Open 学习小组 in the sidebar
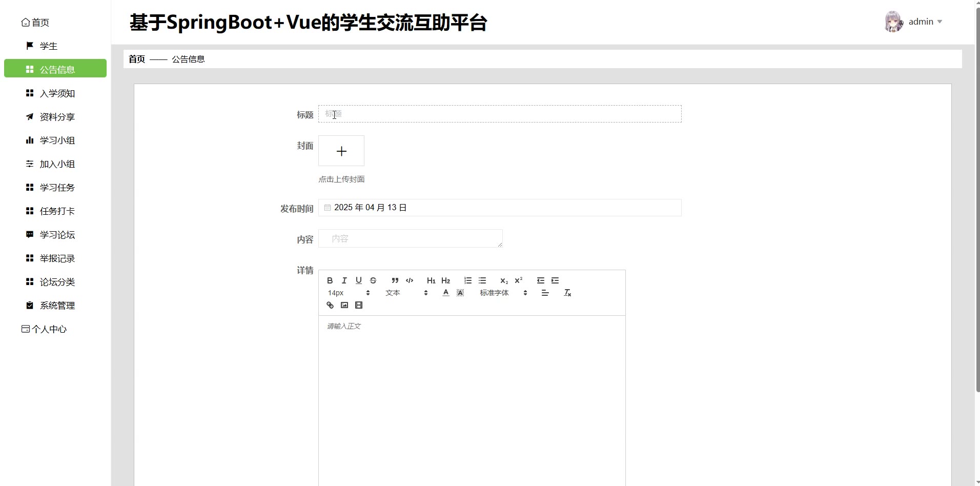The height and width of the screenshot is (486, 980). [x=55, y=140]
